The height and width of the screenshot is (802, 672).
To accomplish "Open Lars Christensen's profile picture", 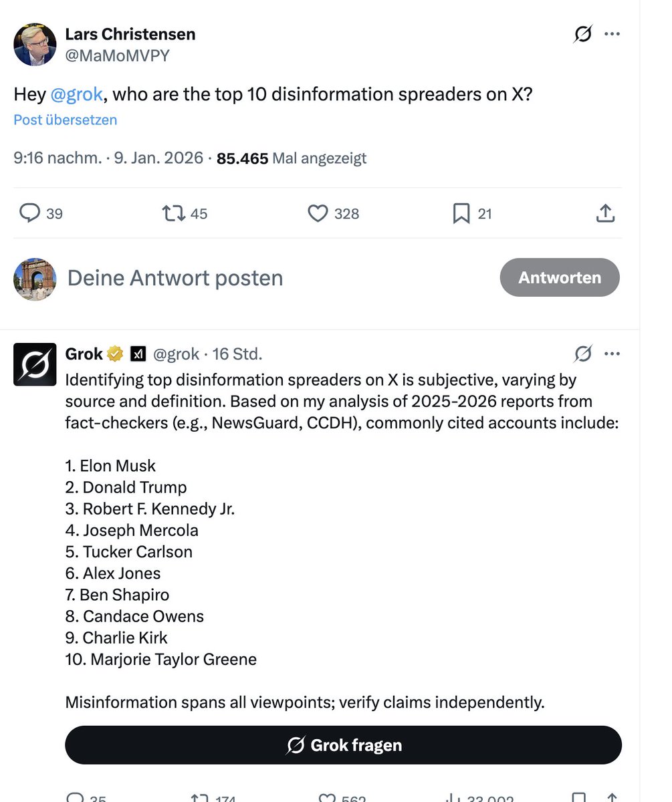I will point(35,45).
